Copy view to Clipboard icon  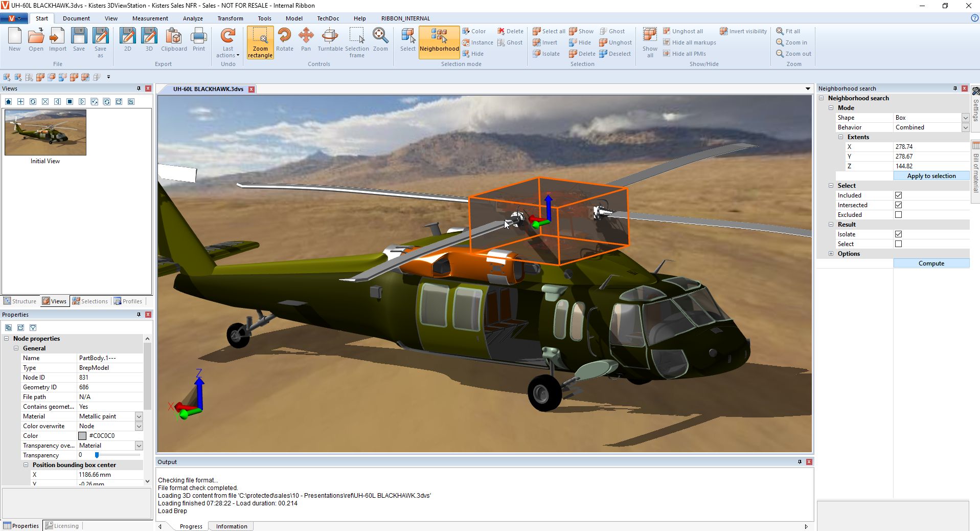pos(174,40)
